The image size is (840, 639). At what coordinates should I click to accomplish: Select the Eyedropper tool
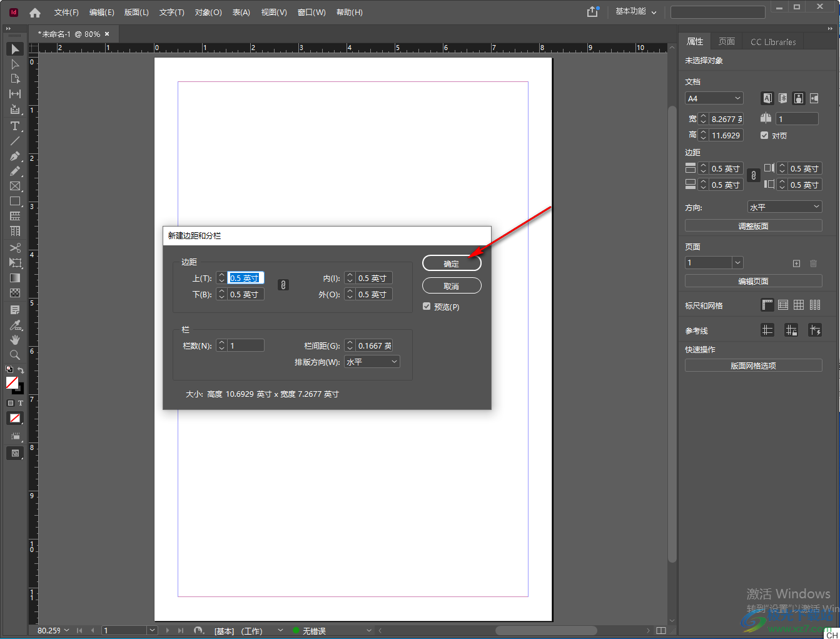point(15,325)
